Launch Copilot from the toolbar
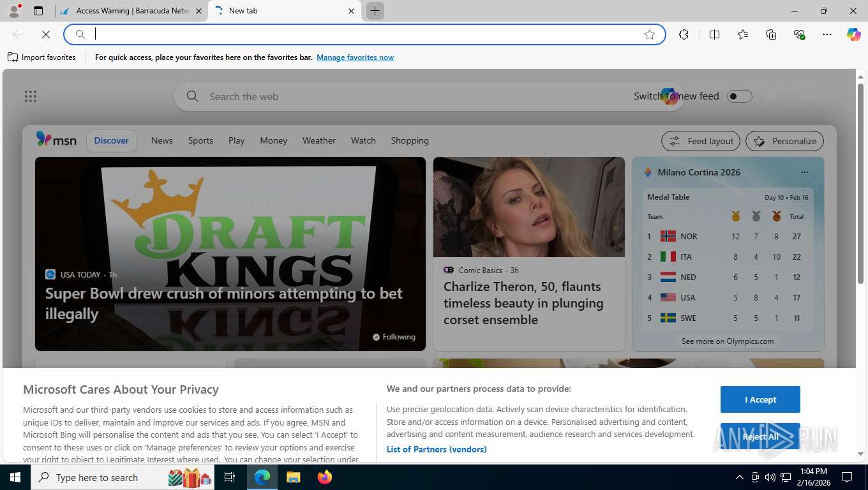Image resolution: width=868 pixels, height=490 pixels. 853,34
